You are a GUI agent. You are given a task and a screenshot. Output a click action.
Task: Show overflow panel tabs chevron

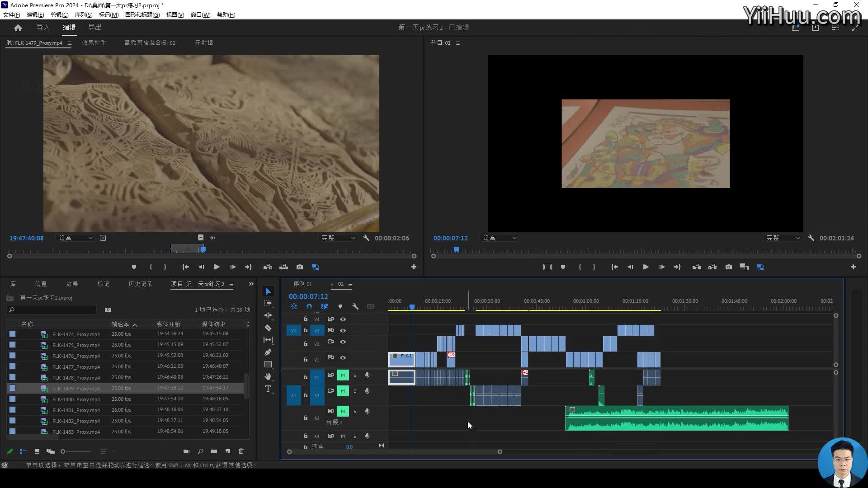[x=251, y=284]
